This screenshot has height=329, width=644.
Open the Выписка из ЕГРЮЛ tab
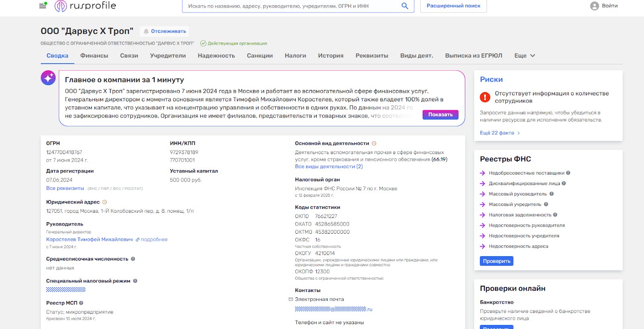(474, 56)
